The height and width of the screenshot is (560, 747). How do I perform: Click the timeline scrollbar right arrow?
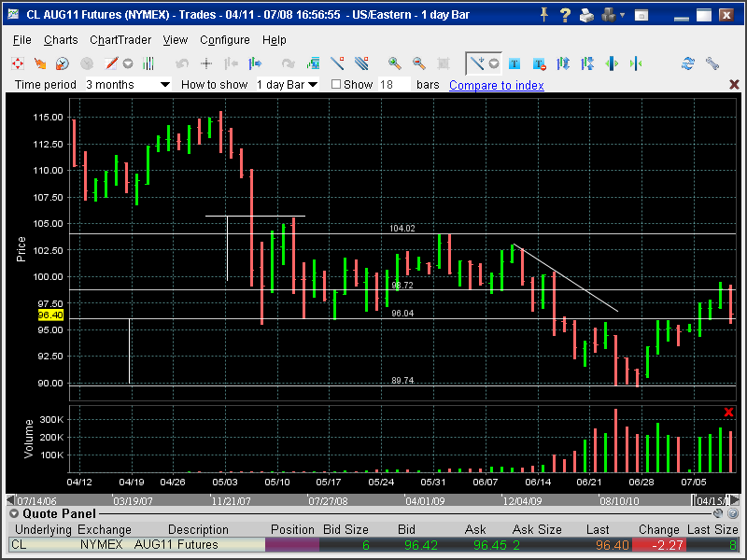[x=735, y=500]
